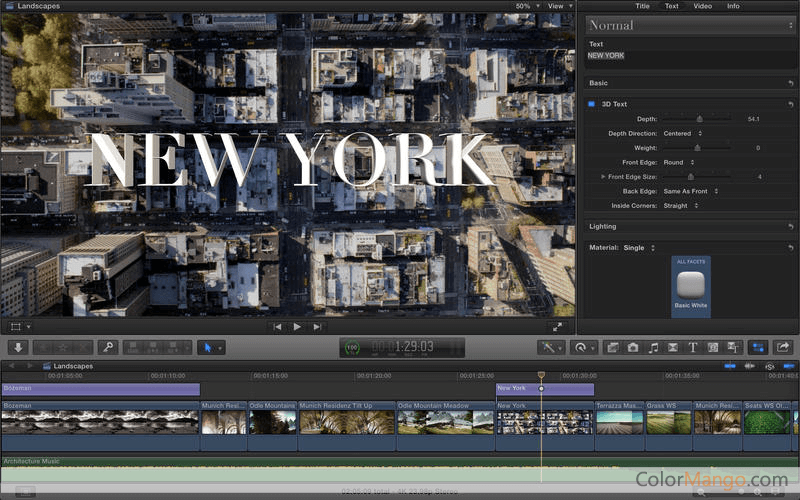Switch to the Video inspector tab

click(702, 6)
